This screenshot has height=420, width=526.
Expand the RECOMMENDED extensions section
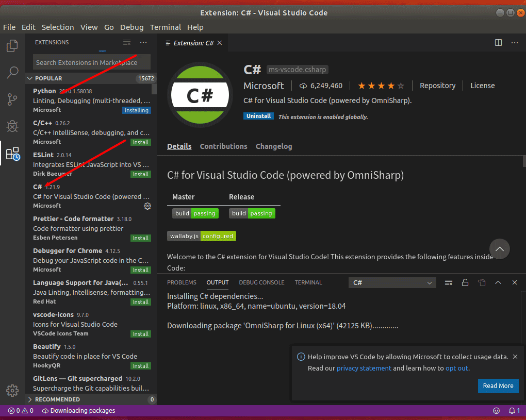(91, 399)
